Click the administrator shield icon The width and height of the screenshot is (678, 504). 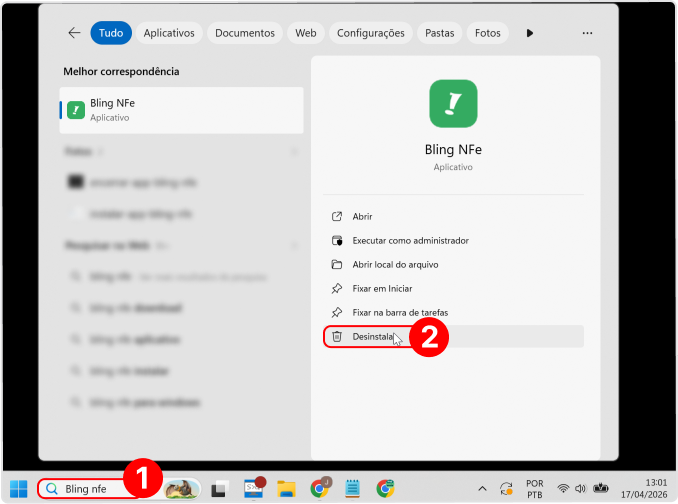click(337, 240)
